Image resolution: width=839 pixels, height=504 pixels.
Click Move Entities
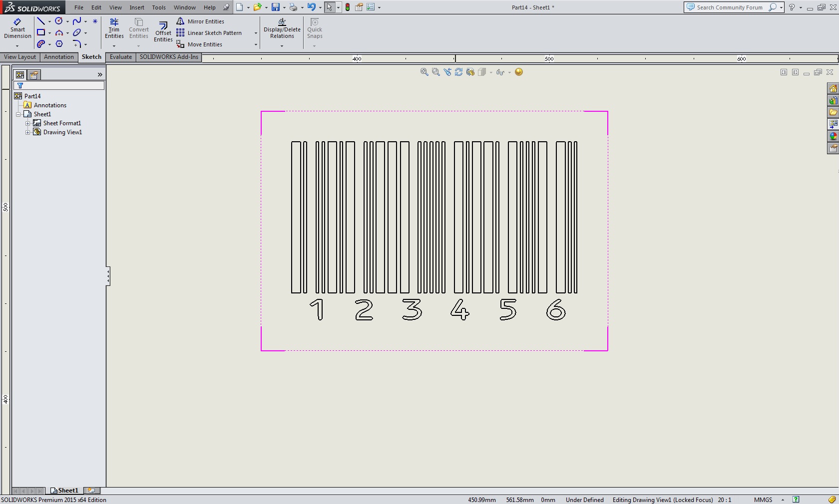point(204,44)
